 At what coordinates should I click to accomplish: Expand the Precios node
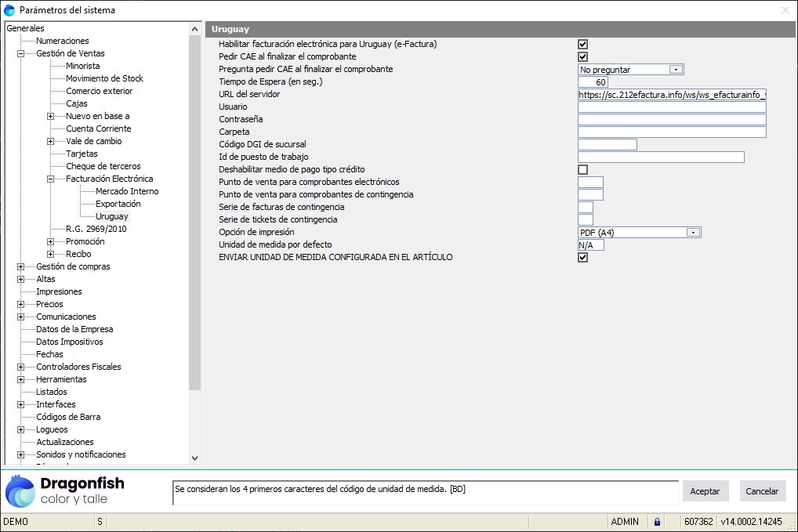click(21, 304)
